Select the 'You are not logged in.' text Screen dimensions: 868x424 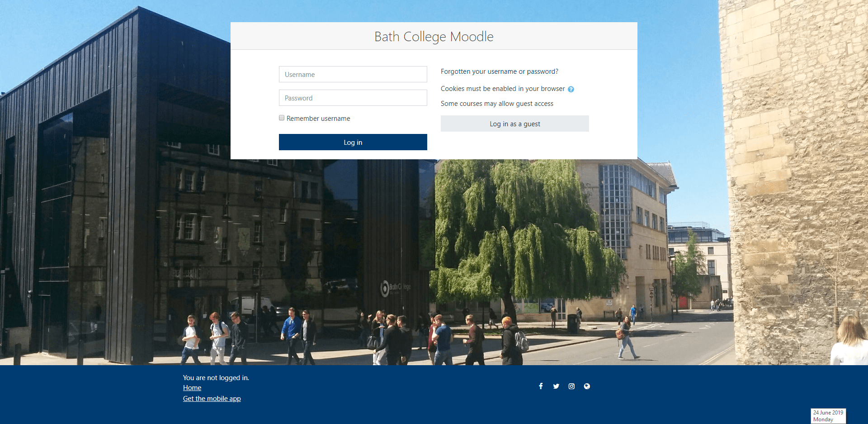tap(216, 378)
